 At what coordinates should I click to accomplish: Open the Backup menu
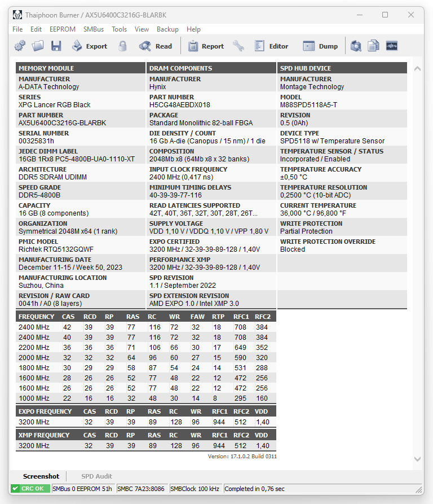click(167, 29)
